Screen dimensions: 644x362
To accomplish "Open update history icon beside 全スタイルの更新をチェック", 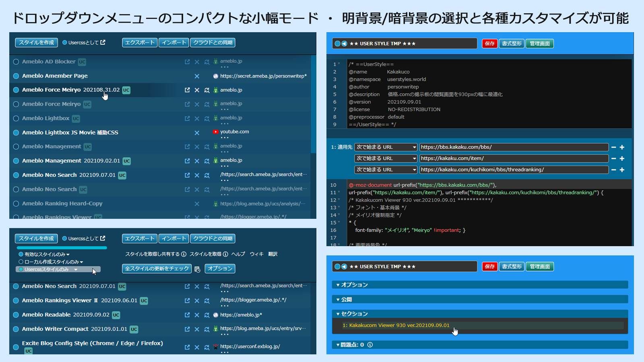I will point(197,269).
